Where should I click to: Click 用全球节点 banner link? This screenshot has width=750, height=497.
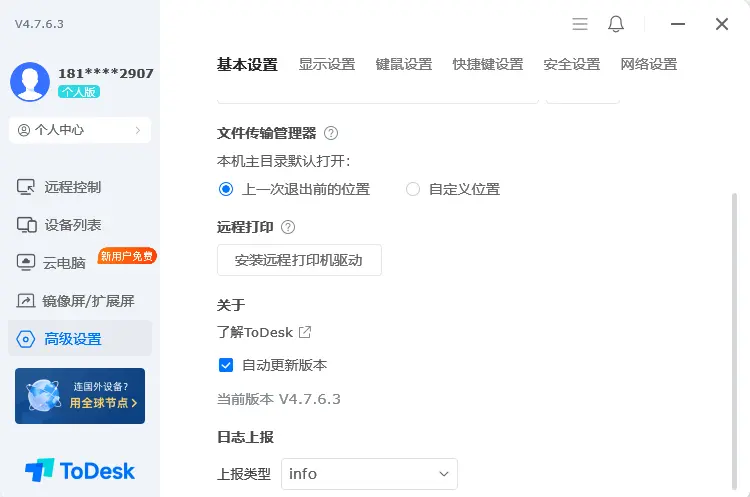[104, 403]
